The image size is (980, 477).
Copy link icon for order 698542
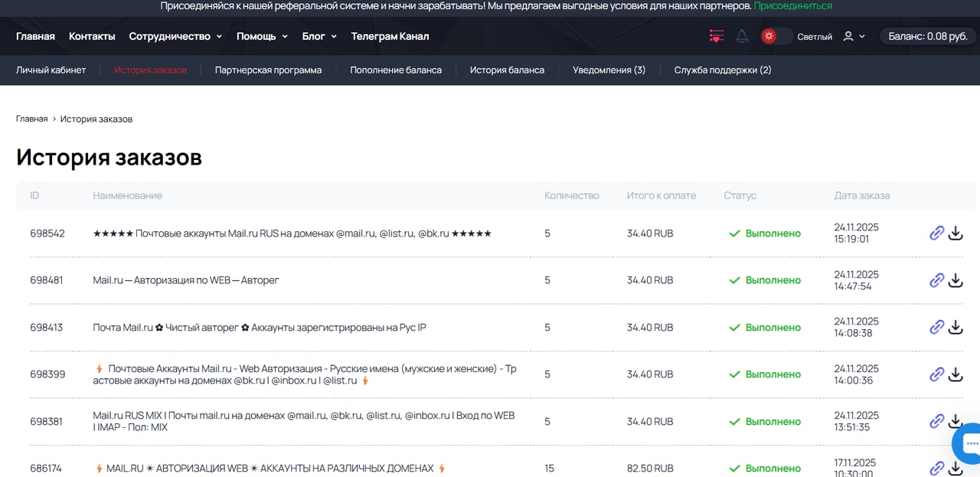tap(936, 234)
